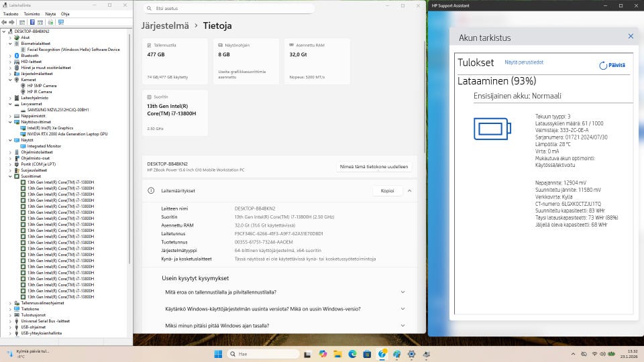
Task: Show hidden tray icons chevron
Action: click(573, 354)
